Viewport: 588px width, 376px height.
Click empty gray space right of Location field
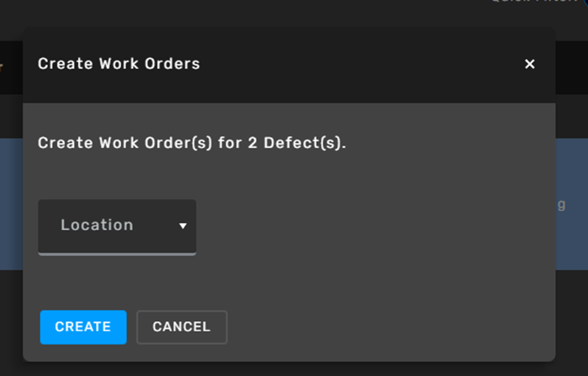coord(375,227)
